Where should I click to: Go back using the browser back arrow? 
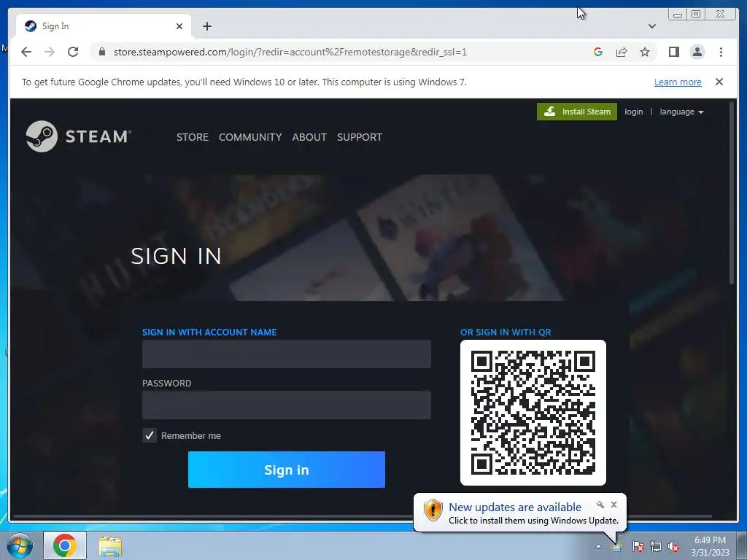click(x=26, y=52)
